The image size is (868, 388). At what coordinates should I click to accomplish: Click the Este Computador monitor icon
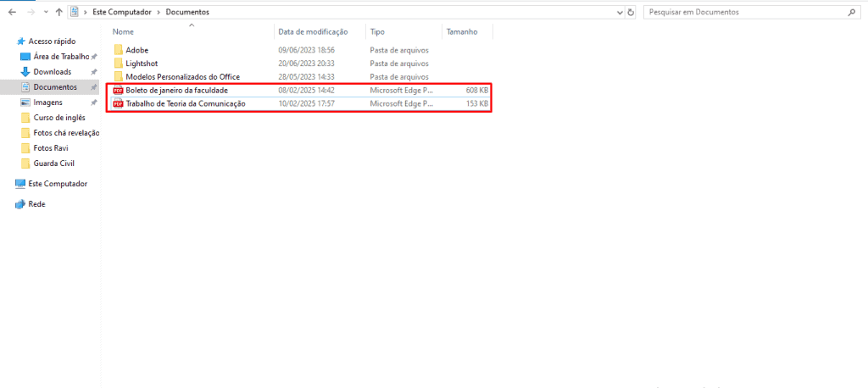20,184
